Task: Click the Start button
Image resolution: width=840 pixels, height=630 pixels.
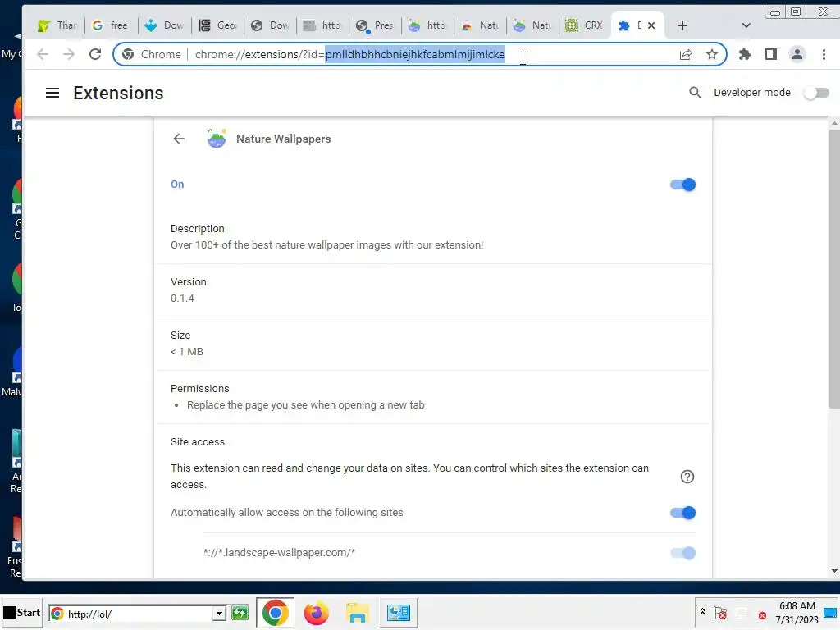Action: (x=22, y=613)
